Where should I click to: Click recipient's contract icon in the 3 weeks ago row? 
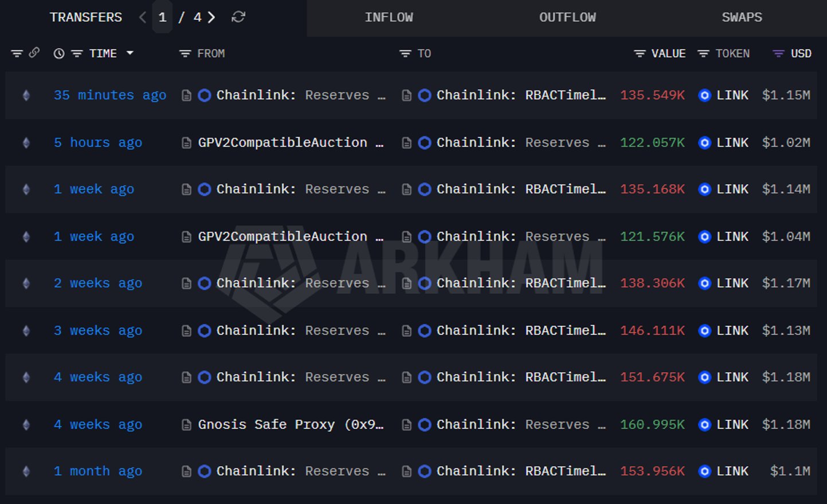(406, 330)
